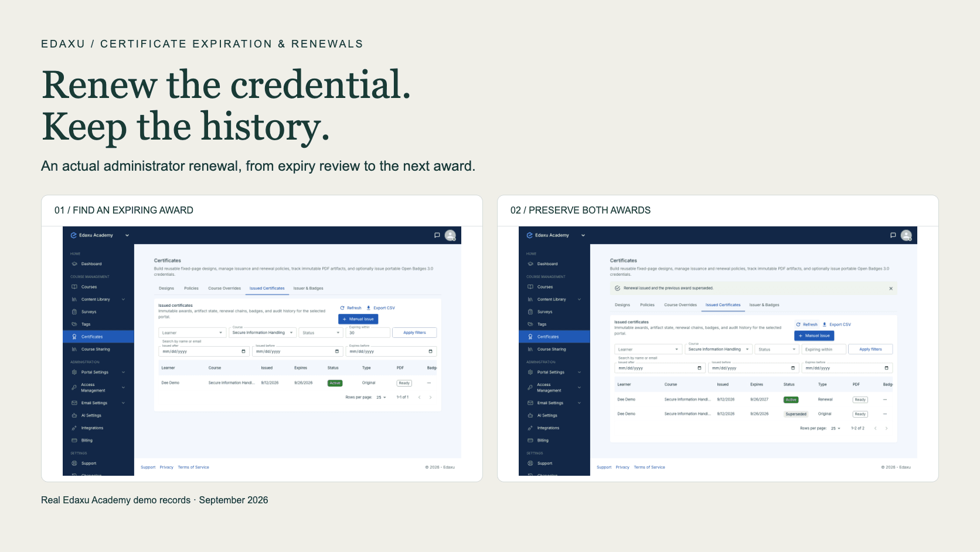Expand the Edaxu Academy portal switcher in panel 01
Screen dimensions: 980x552
click(127, 235)
